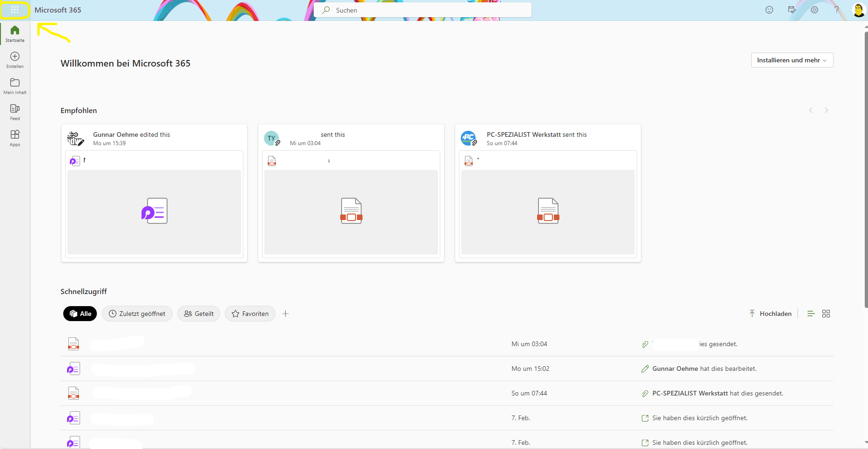Open Erstellen in the left sidebar
The height and width of the screenshot is (449, 868).
click(x=15, y=60)
